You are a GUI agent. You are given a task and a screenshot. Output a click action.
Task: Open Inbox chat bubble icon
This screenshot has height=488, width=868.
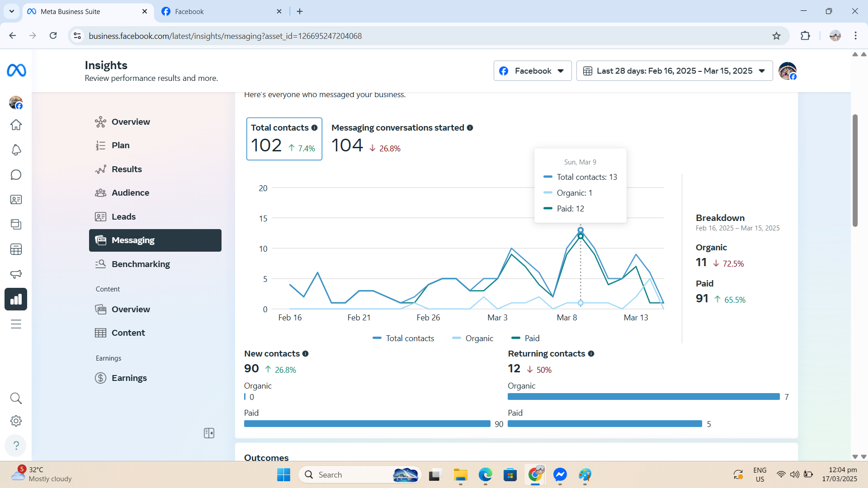point(16,175)
